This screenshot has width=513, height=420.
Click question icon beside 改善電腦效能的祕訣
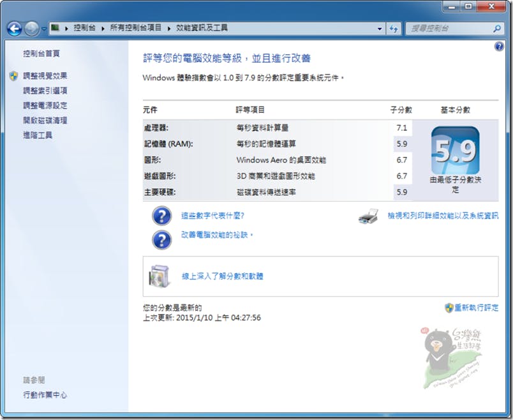point(161,240)
